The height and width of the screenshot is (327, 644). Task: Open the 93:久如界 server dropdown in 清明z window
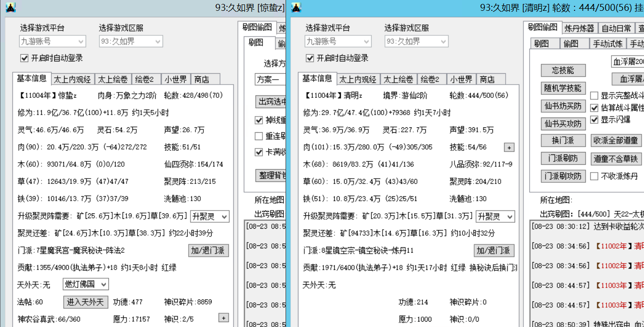(417, 42)
